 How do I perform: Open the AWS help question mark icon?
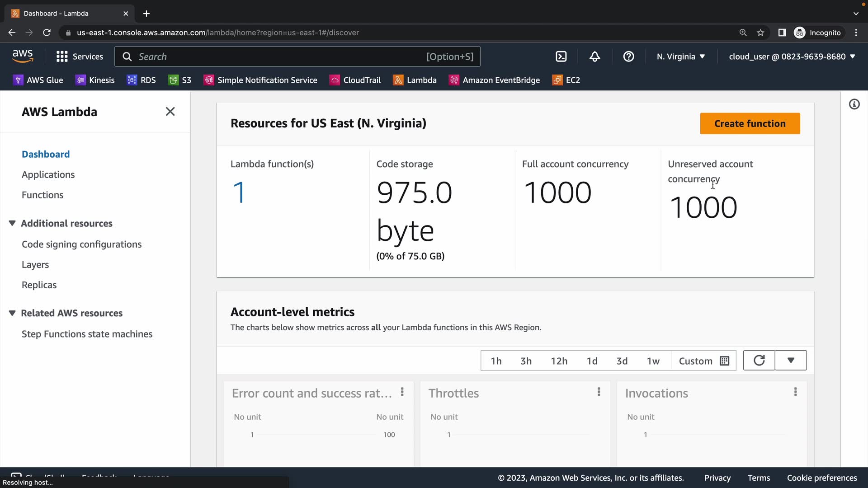pos(628,56)
